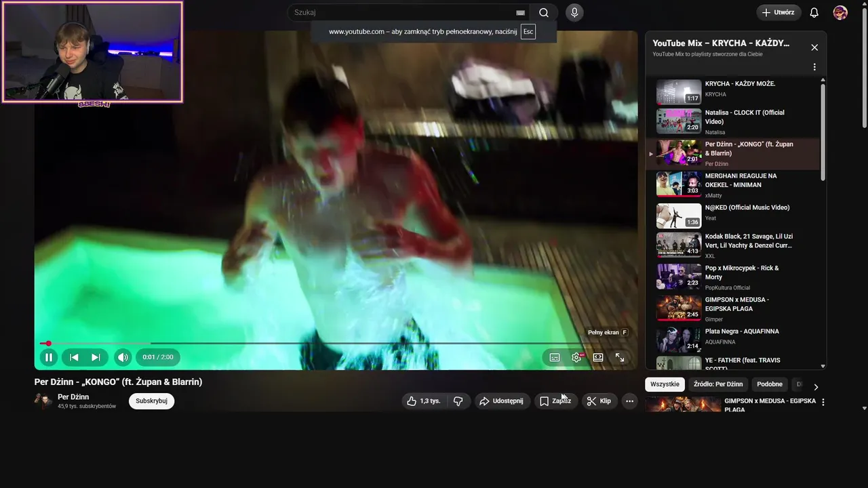Click Udostępnij share button
The height and width of the screenshot is (488, 868).
502,401
